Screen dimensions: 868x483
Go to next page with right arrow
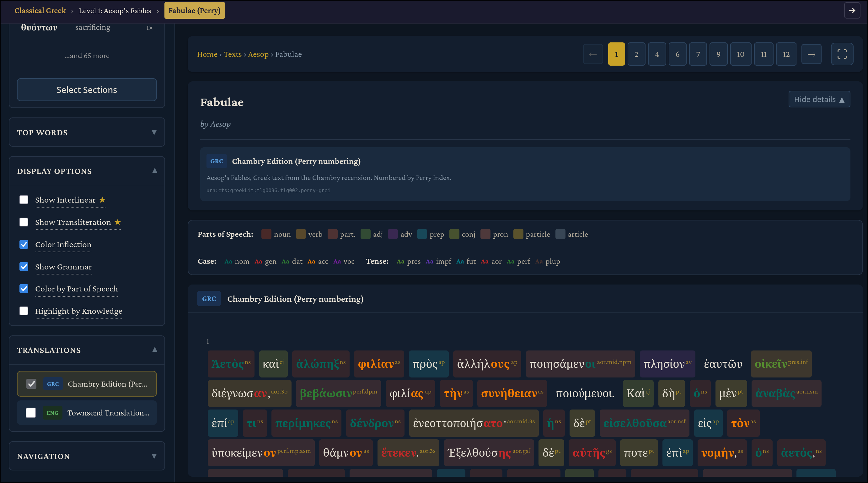[811, 54]
